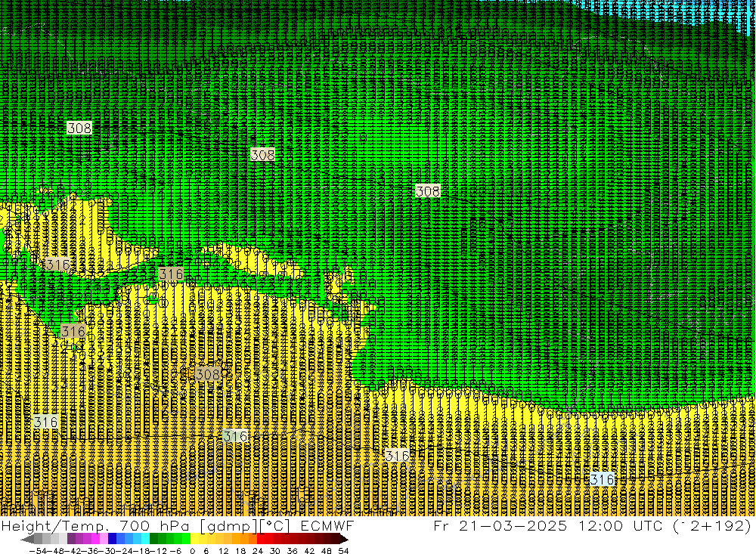This screenshot has height=554, width=756.
Task: Pick the dark purple swatch near -42
Action: pos(71,539)
